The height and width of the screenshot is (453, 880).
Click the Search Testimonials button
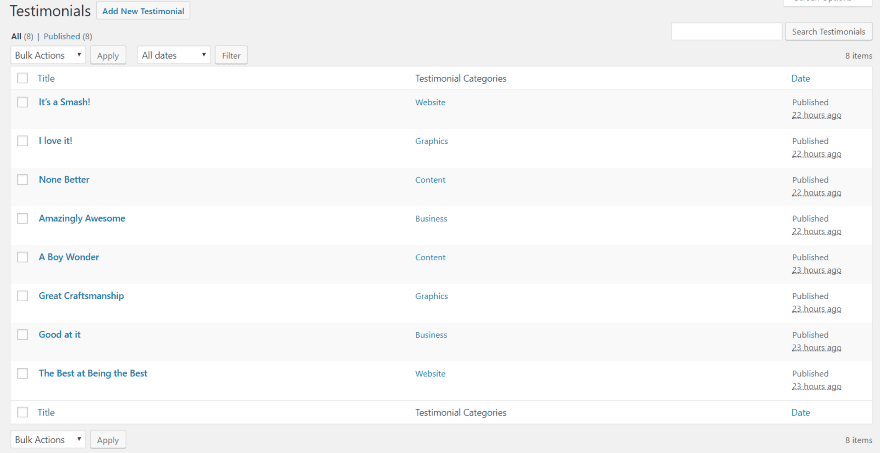[x=828, y=32]
